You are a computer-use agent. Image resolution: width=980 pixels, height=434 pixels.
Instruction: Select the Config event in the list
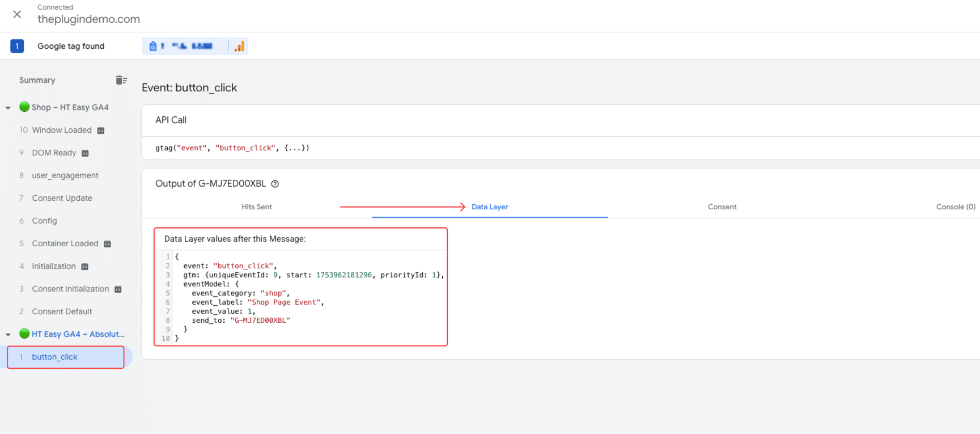pos(44,221)
